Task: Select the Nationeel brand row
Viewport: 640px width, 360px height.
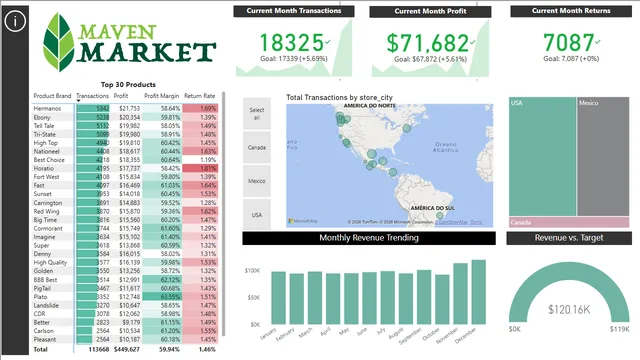Action: coord(125,151)
